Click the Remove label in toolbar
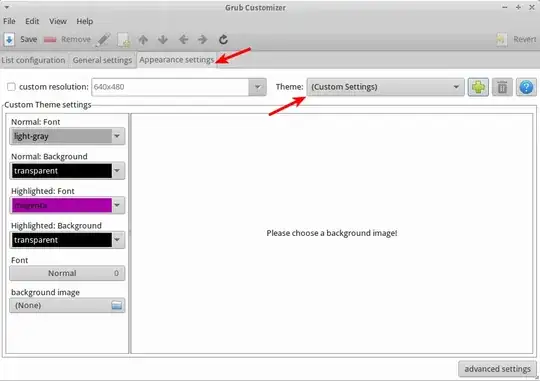540x381 pixels. (x=76, y=40)
